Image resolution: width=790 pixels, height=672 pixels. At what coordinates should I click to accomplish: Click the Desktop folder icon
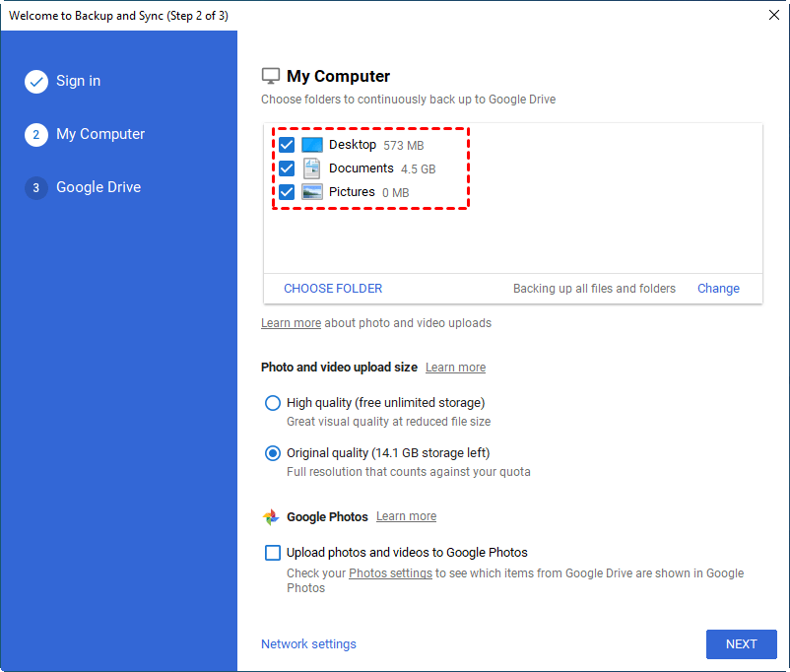pyautogui.click(x=312, y=145)
